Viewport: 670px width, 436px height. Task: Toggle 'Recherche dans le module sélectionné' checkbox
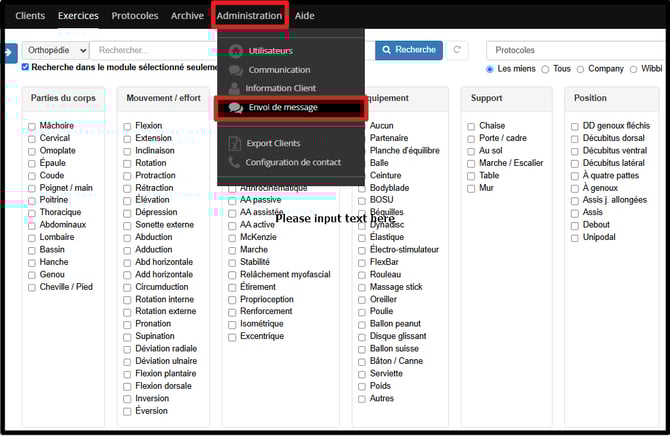(26, 68)
